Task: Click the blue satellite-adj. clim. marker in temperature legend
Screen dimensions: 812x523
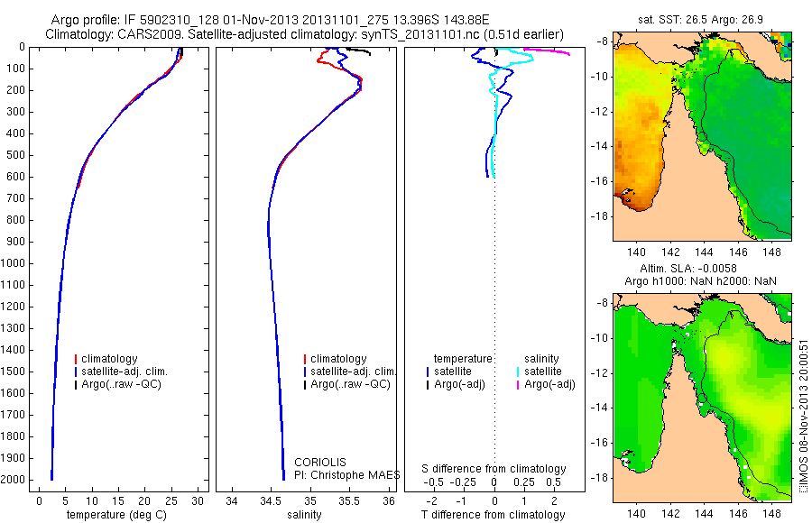Action: [76, 372]
